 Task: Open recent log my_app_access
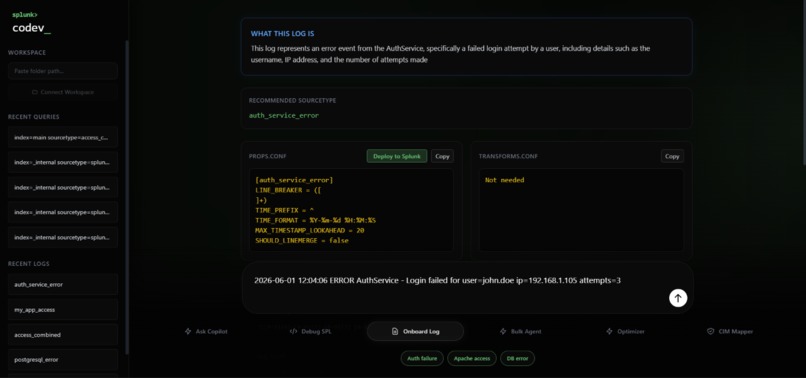click(x=63, y=310)
